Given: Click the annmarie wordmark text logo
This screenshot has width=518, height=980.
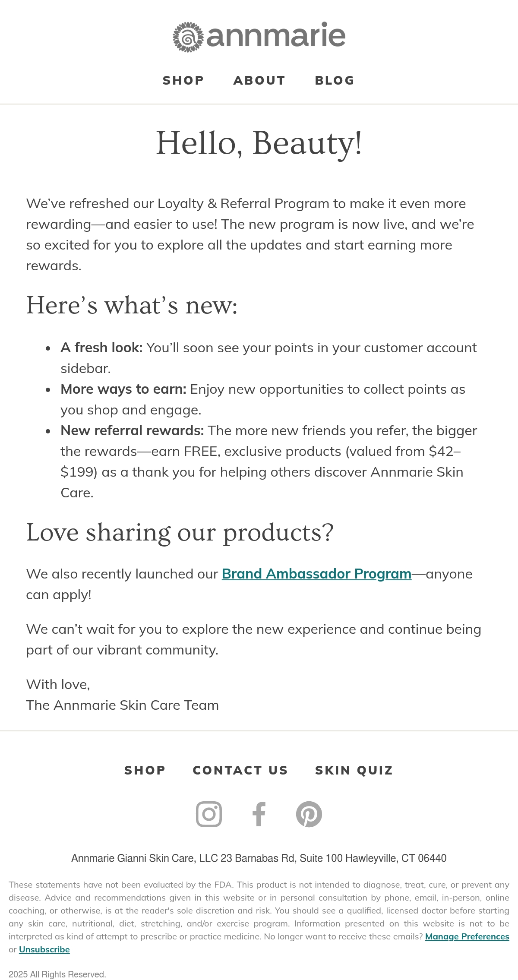Looking at the screenshot, I should 276,35.
